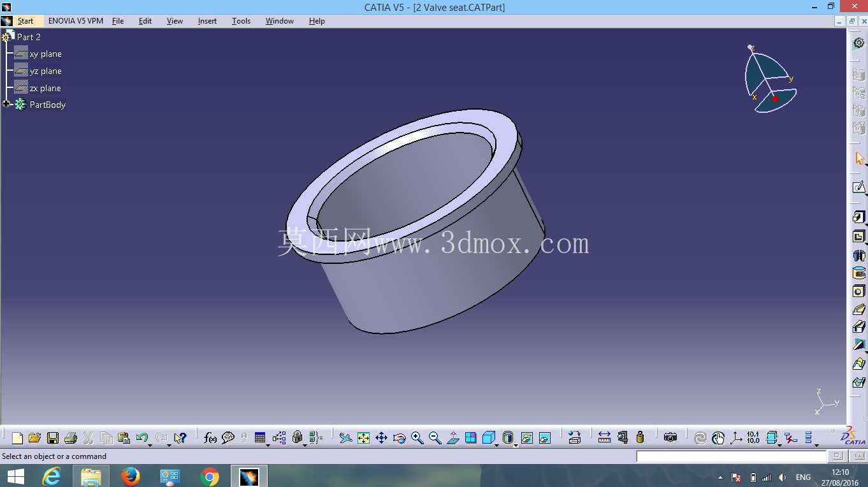Screen dimensions: 868x487
Task: Select PartBody in the specification tree
Action: coord(47,105)
